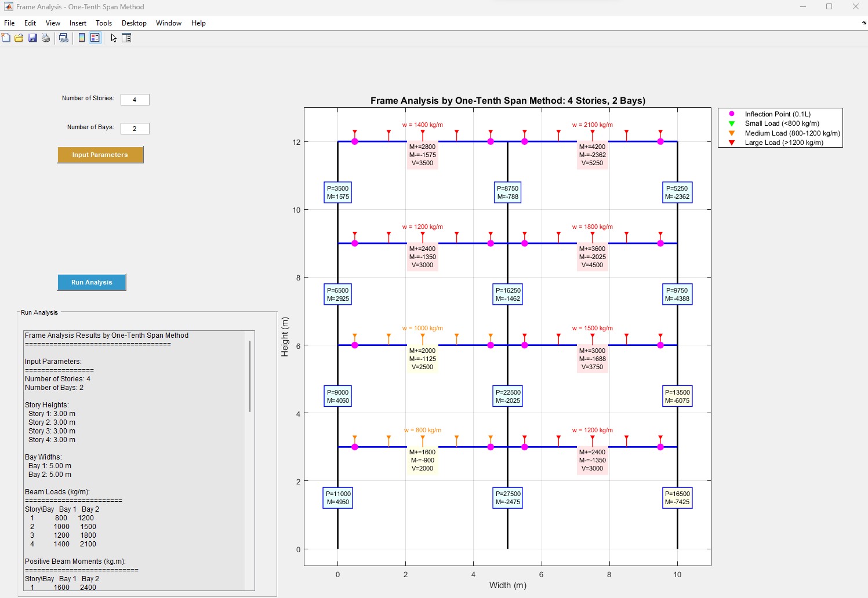Toggle the Insert Legend toolbar button

tap(95, 38)
